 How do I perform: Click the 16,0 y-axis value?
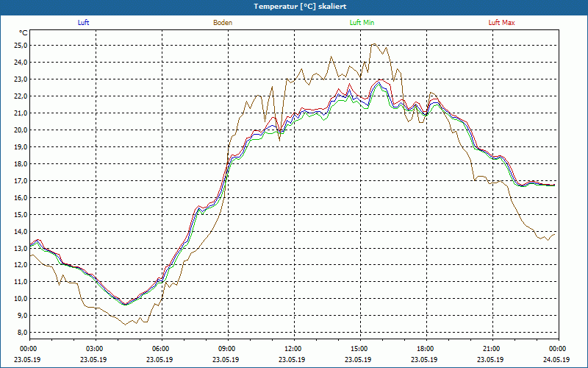pyautogui.click(x=21, y=197)
